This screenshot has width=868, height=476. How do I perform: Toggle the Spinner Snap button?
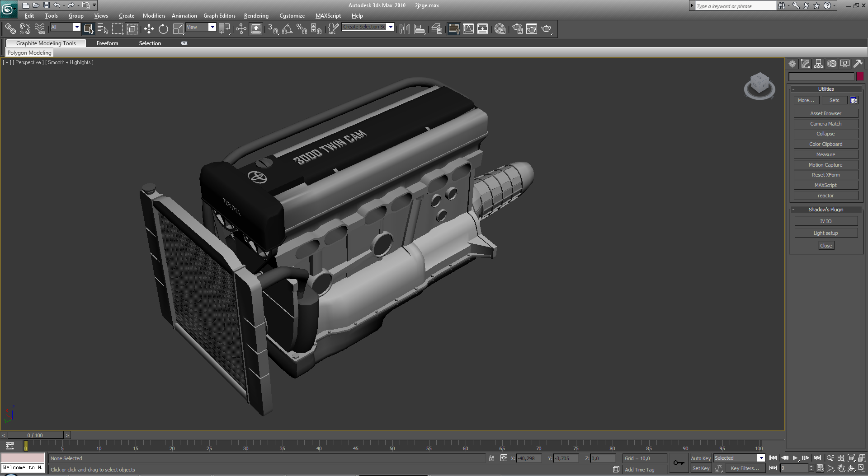pos(316,29)
